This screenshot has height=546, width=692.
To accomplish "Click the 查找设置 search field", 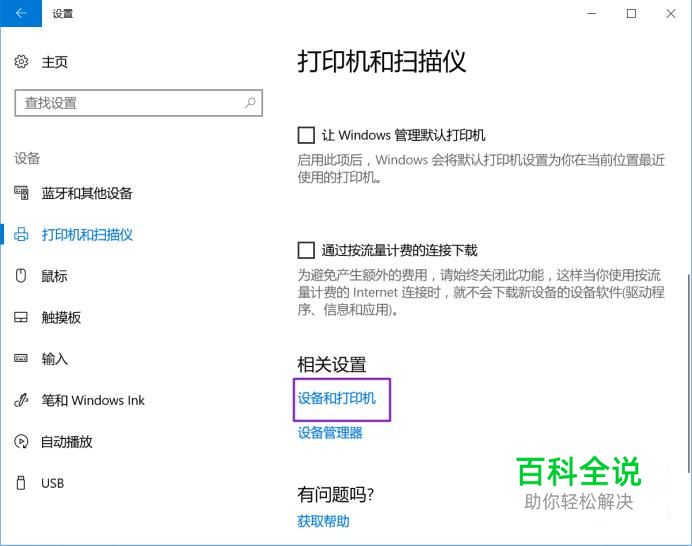I will click(139, 103).
